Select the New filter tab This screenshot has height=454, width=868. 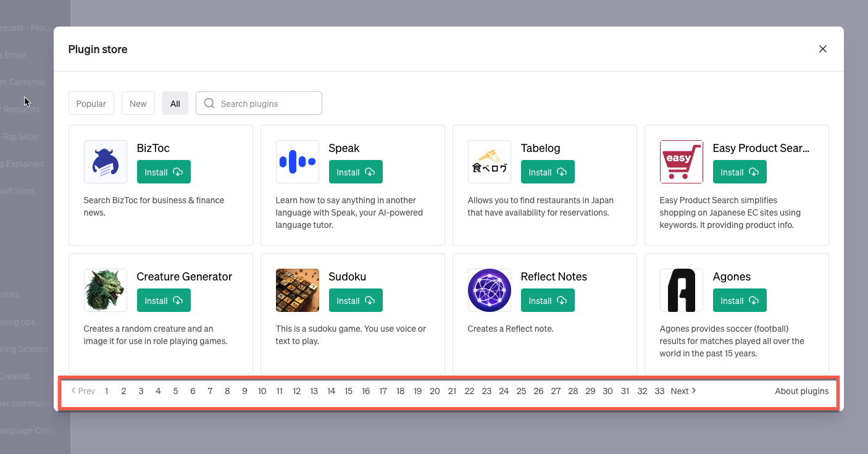coord(138,104)
